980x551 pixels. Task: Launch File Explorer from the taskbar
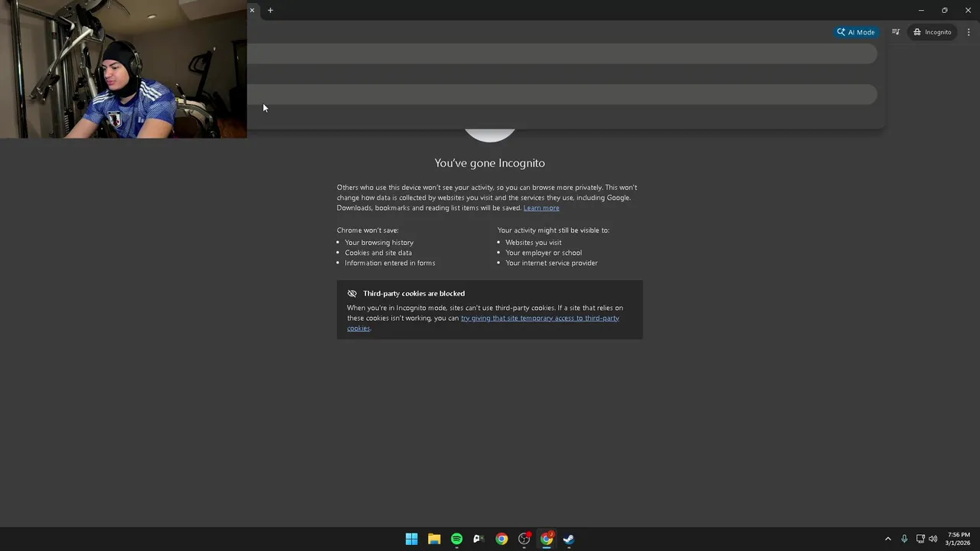point(434,539)
